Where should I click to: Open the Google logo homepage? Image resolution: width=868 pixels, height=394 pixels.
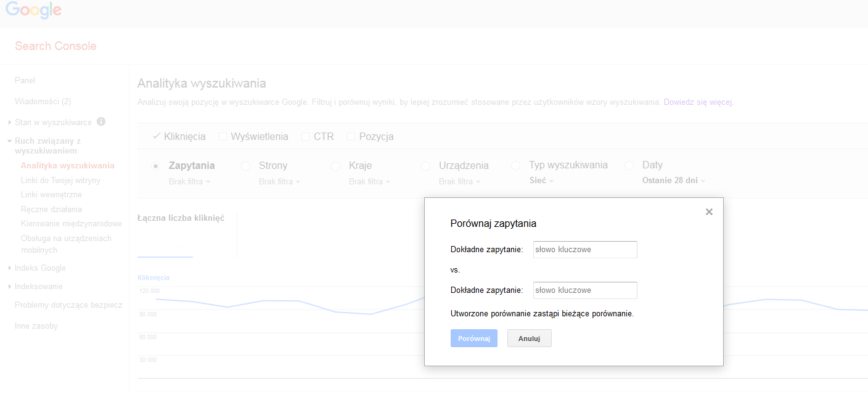coord(34,10)
